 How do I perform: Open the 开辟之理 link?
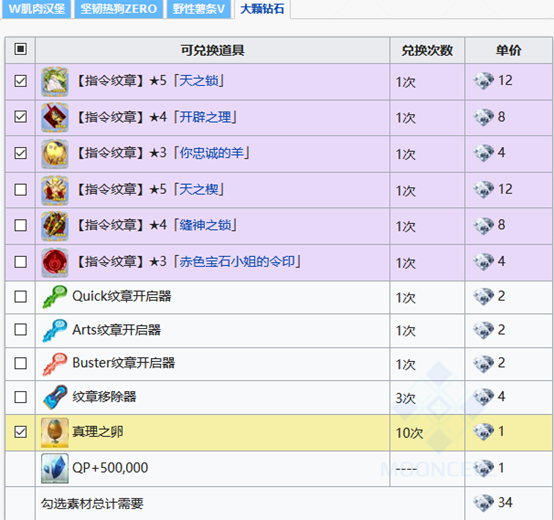(x=205, y=117)
